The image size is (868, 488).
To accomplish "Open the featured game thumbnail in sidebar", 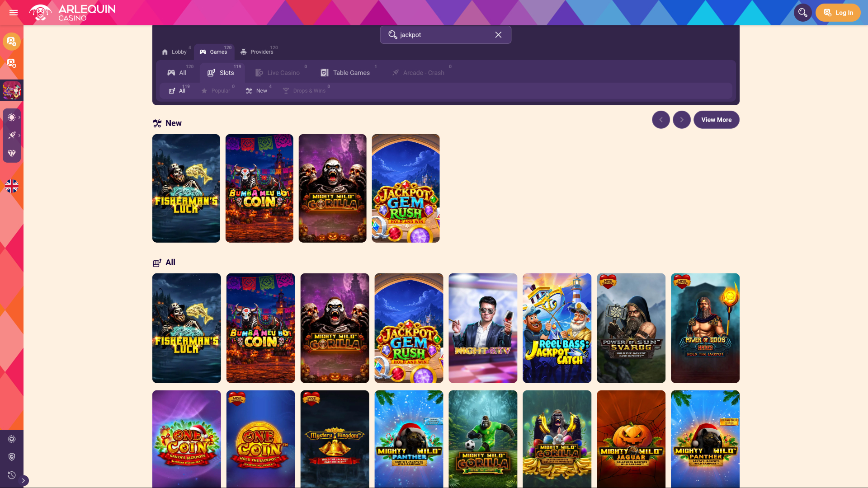I will [12, 90].
